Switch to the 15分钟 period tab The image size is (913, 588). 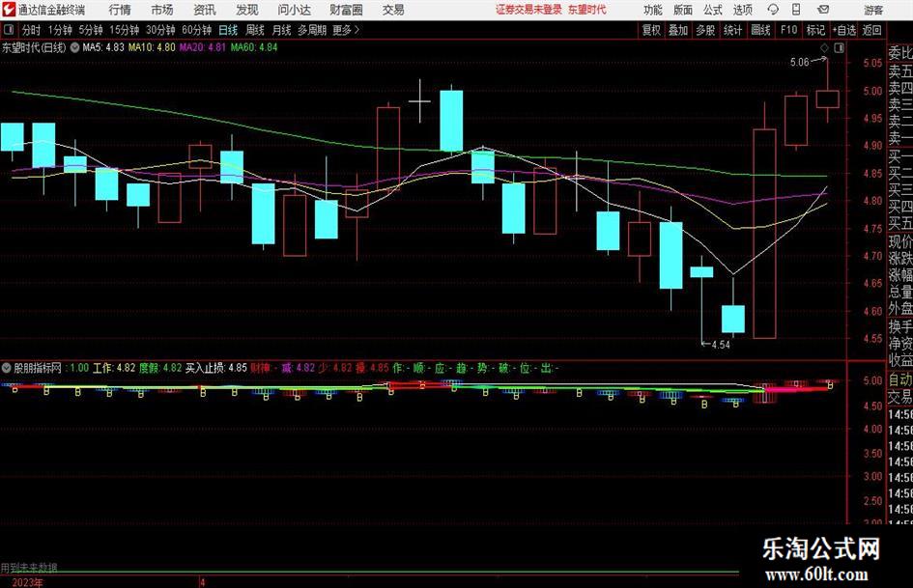(x=125, y=30)
